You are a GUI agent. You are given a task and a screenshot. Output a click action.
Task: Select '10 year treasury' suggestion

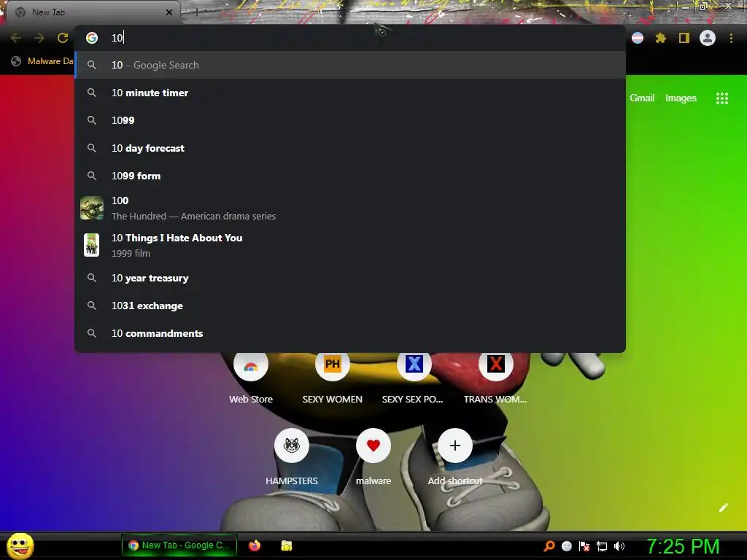[350, 278]
